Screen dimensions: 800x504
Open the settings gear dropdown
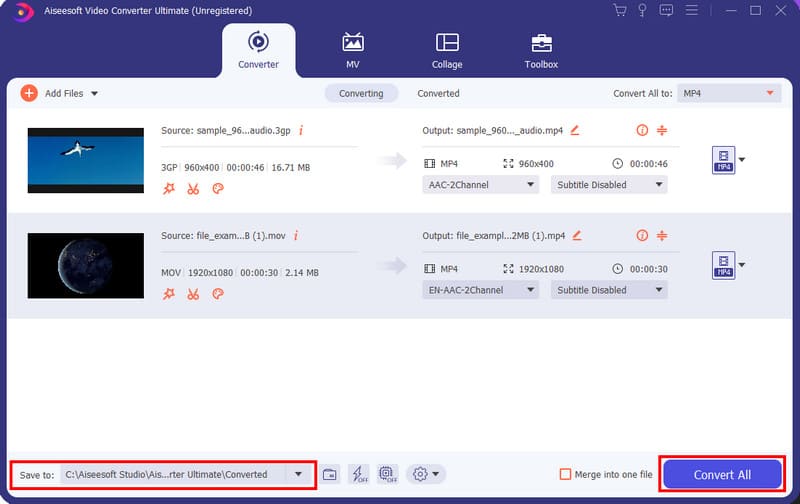pyautogui.click(x=426, y=474)
